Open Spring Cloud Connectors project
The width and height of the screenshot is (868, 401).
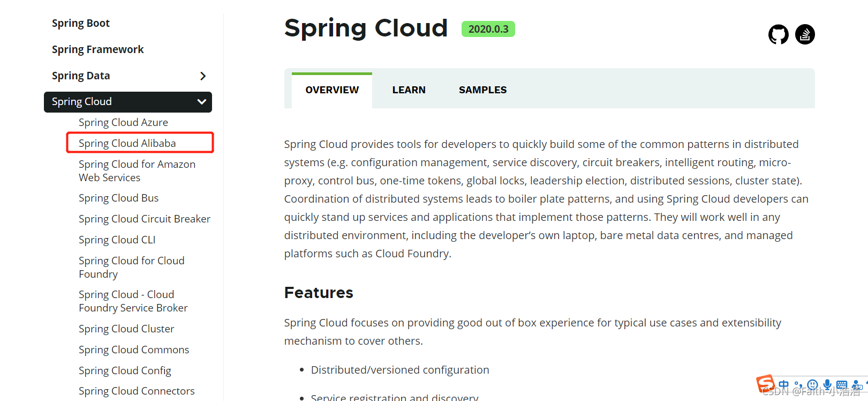137,391
